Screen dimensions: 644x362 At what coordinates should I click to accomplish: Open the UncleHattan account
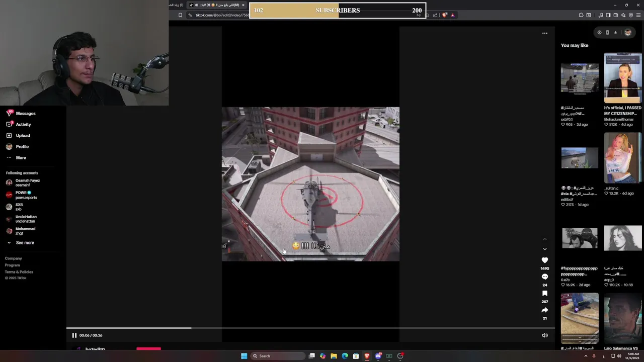coord(21,219)
